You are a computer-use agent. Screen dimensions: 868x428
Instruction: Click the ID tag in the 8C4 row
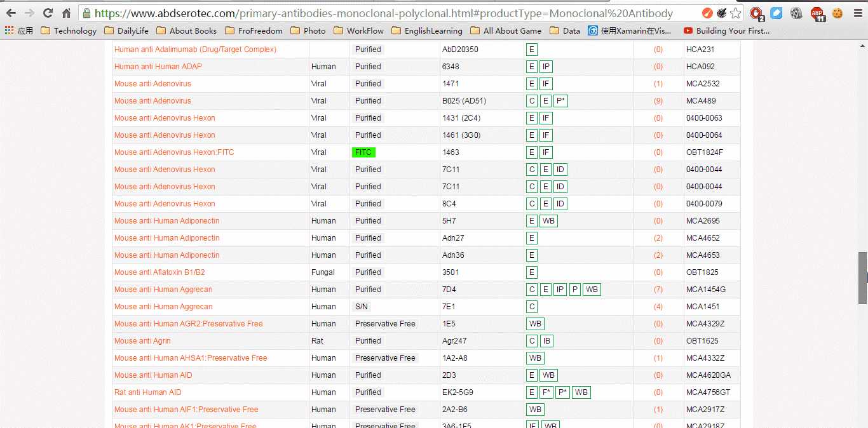coord(560,204)
